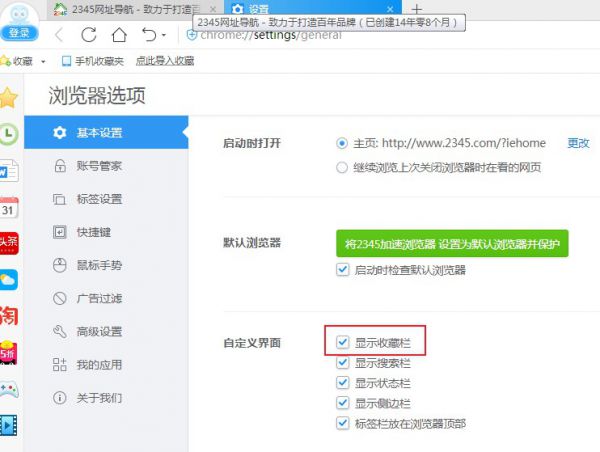Open the home page icon
Screen dimensions: 600x452
pyautogui.click(x=119, y=35)
